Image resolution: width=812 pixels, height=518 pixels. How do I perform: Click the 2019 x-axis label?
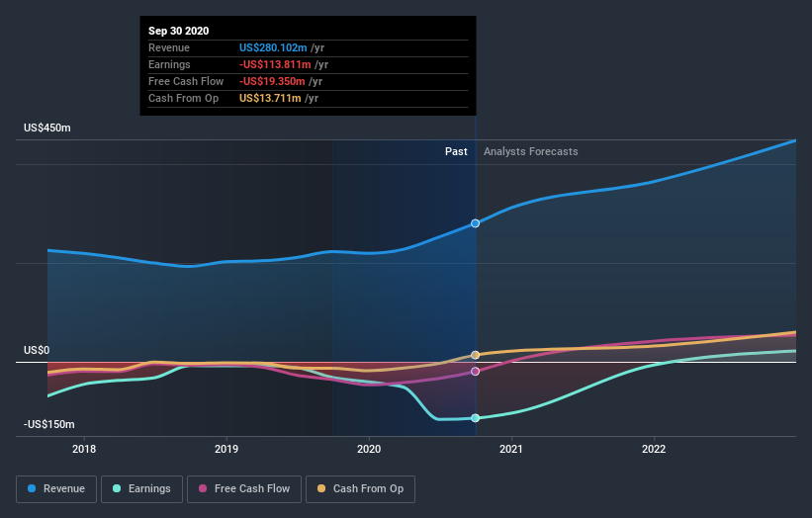(226, 449)
